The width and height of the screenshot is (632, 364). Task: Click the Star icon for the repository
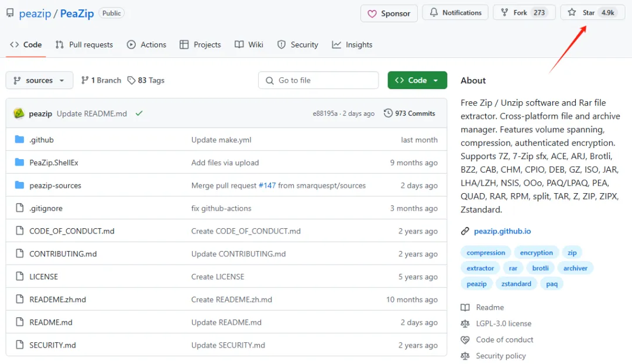point(572,12)
